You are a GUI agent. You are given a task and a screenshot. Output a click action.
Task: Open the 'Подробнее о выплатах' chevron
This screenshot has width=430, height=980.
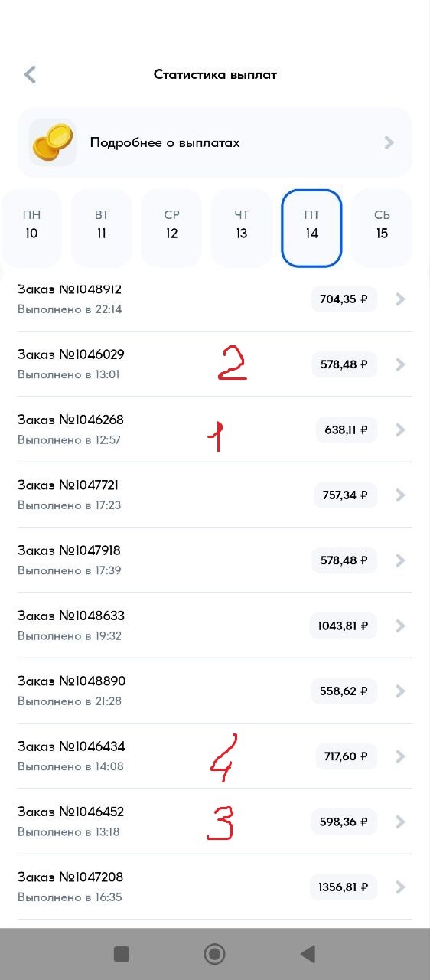point(389,142)
